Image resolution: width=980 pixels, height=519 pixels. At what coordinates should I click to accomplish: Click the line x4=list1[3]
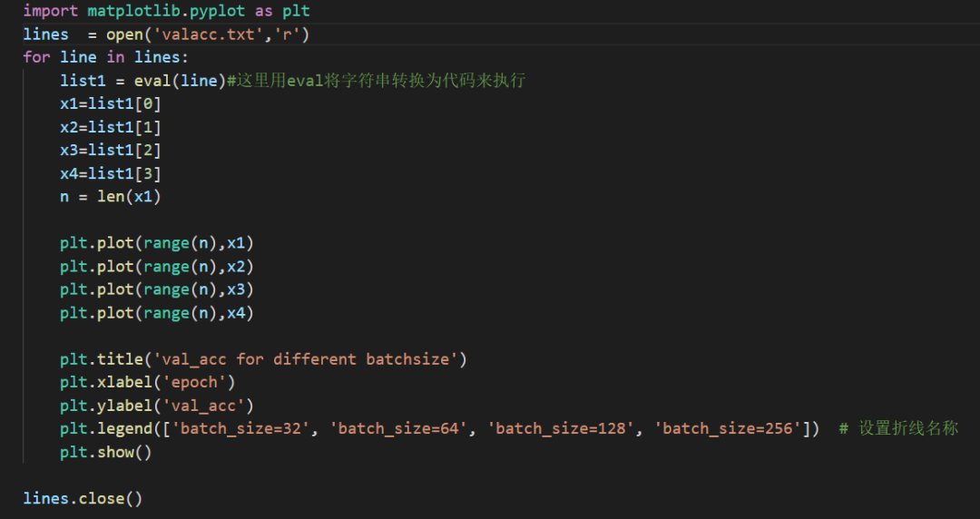pos(111,173)
